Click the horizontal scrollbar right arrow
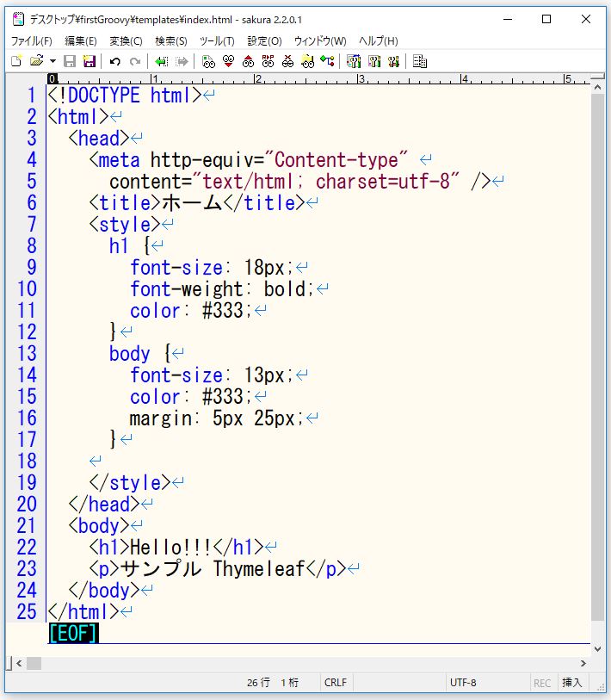 (x=583, y=663)
